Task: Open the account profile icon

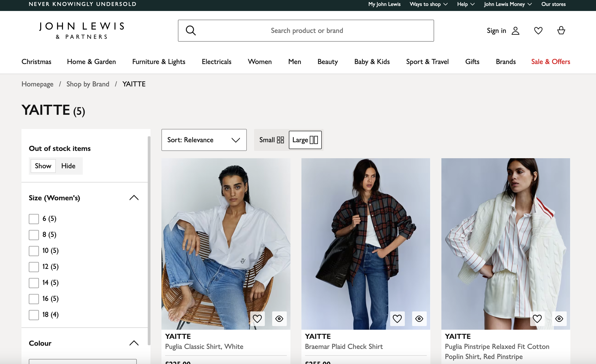Action: pos(515,31)
